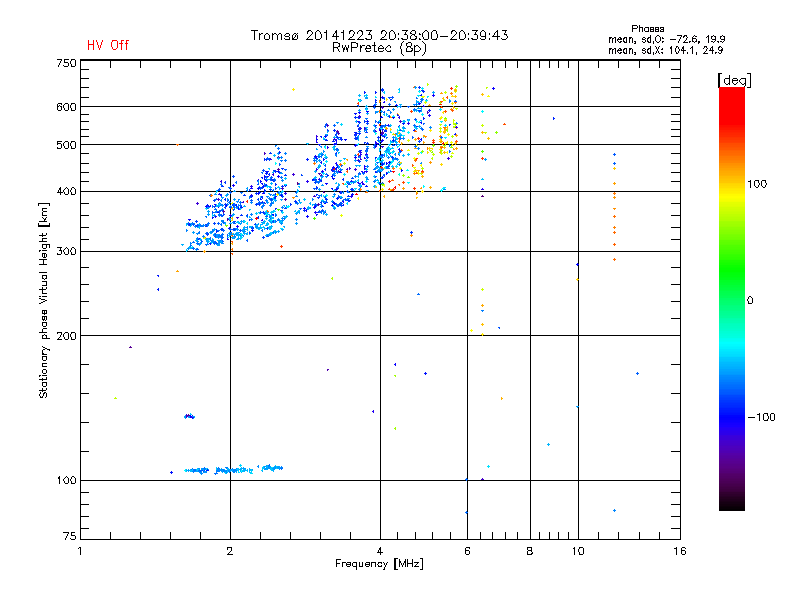Click x-axis tick label 4
Viewport: 800px width, 600px height.
[x=380, y=551]
